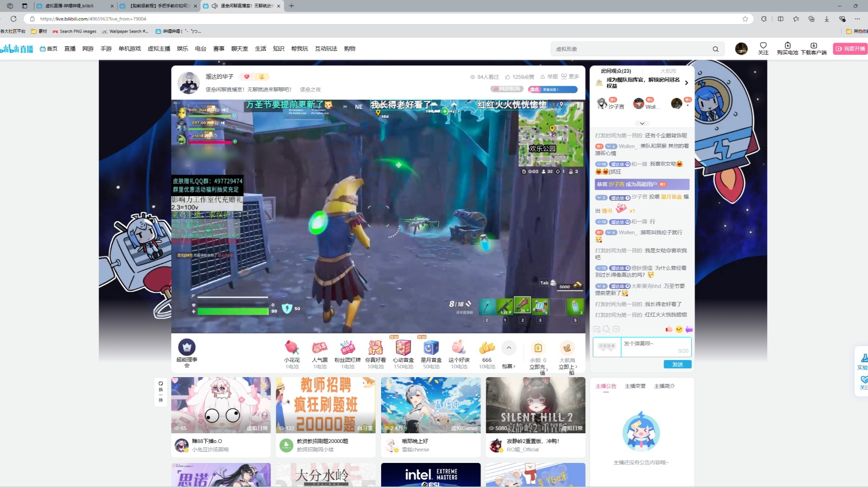Viewport: 868px width, 488px height.
Task: Click the streamer avatar 溜达的华子
Action: [x=188, y=83]
